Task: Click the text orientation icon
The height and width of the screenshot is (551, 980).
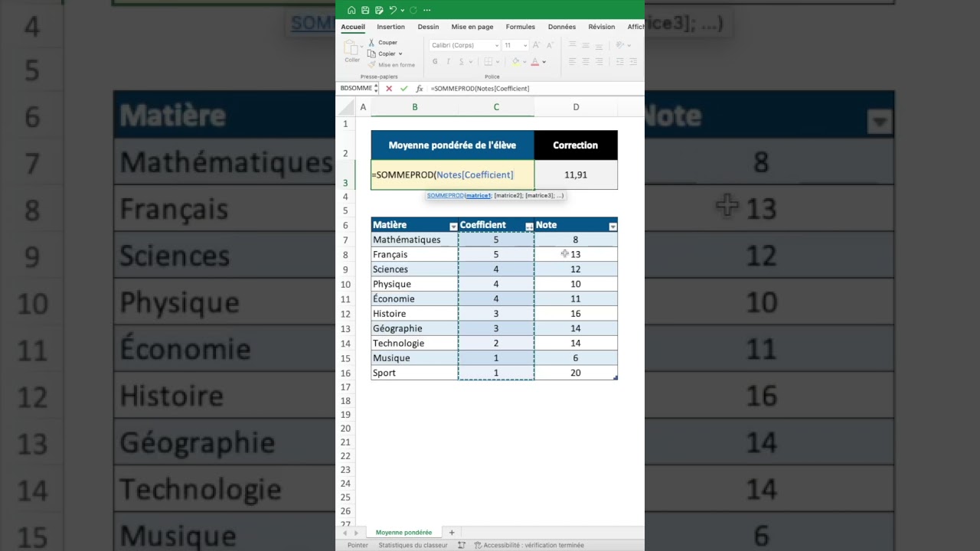Action: click(620, 45)
